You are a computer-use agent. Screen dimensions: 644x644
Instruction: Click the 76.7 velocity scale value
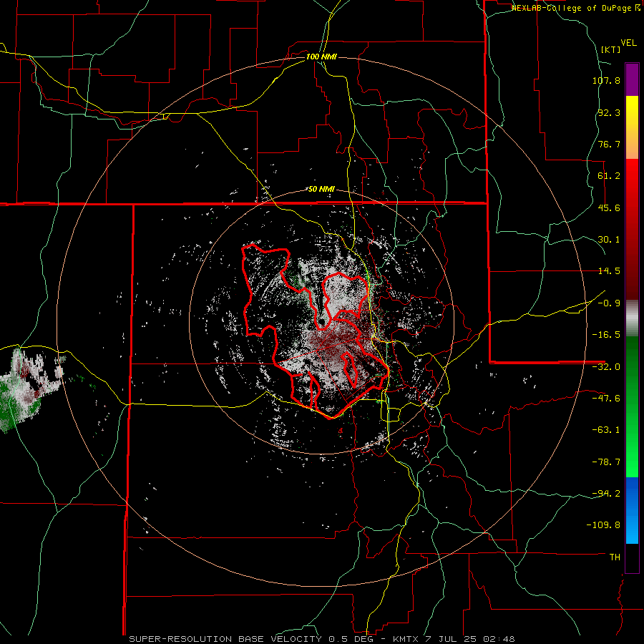[609, 144]
